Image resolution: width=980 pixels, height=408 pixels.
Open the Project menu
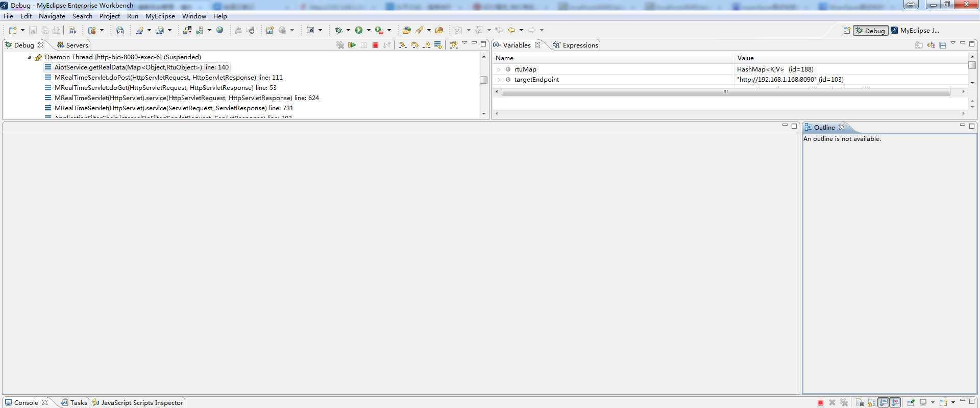pos(110,16)
